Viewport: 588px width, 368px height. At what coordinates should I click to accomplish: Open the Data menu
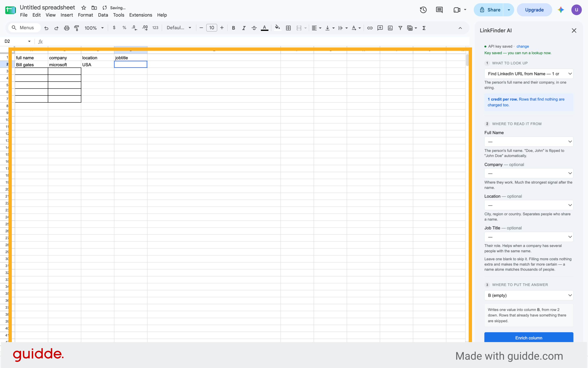click(x=103, y=15)
